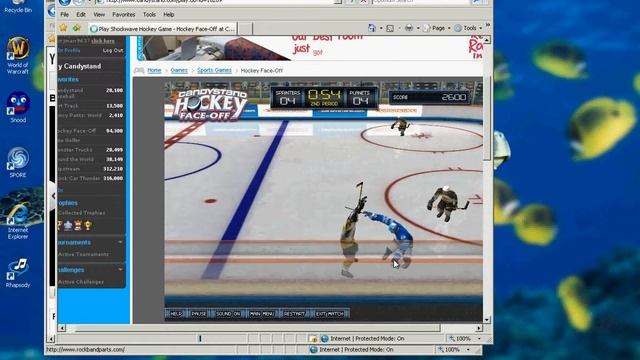The image size is (640, 360).
Task: Pause the hockey game
Action: [x=198, y=313]
